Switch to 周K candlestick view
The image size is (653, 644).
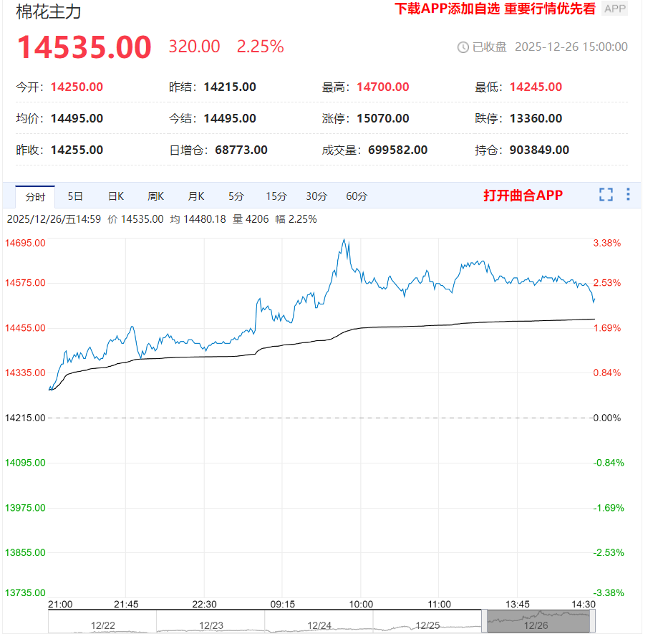[156, 196]
